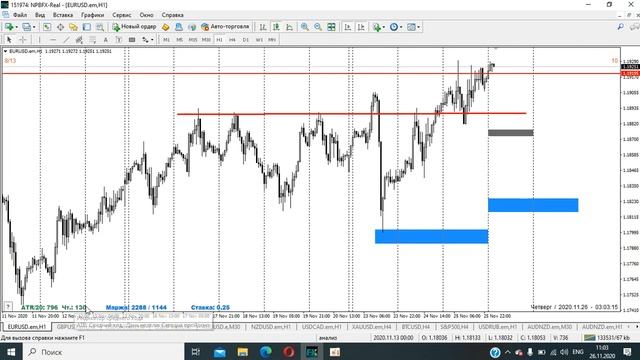
Task: Expand the Indicators dropdown arrow
Action: click(383, 27)
